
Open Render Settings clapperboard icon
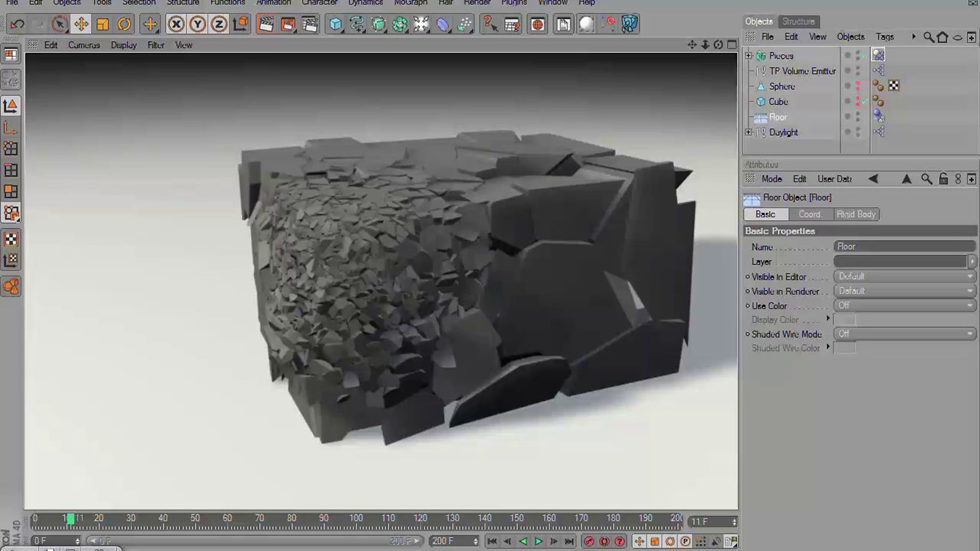click(310, 24)
